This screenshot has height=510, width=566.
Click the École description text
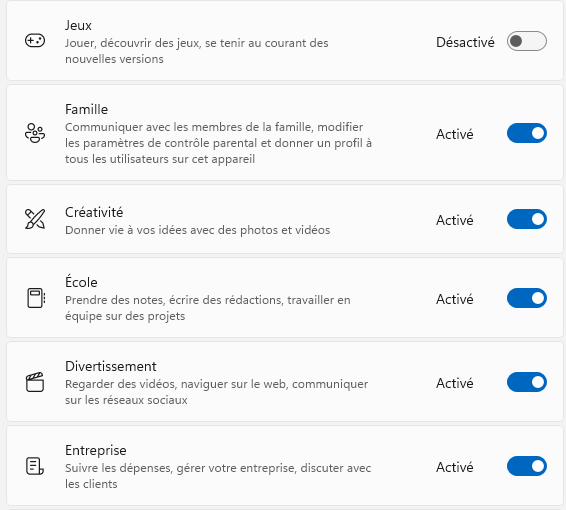point(208,308)
